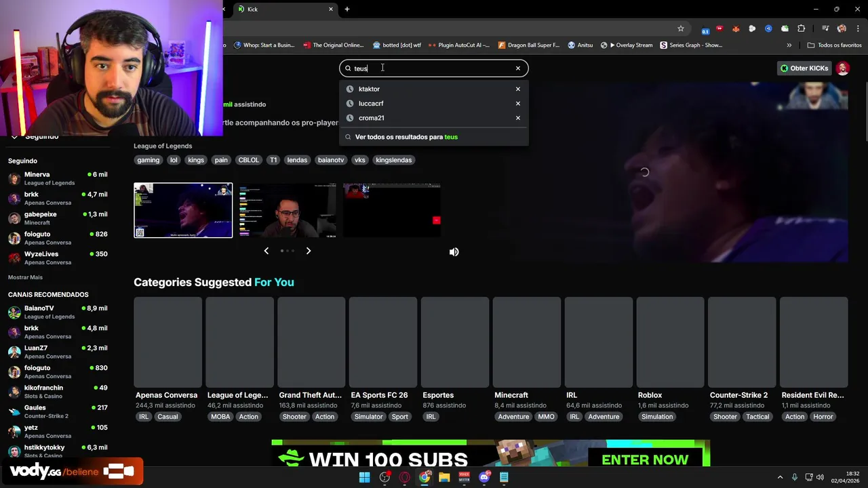868x488 pixels.
Task: Select third featured stream thumbnail
Action: 392,210
